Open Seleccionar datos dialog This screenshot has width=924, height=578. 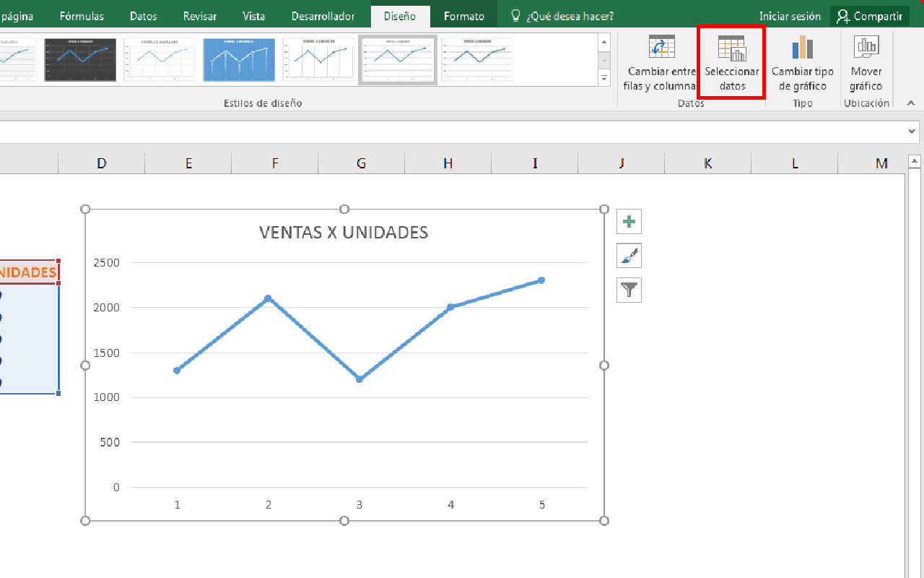pos(731,63)
